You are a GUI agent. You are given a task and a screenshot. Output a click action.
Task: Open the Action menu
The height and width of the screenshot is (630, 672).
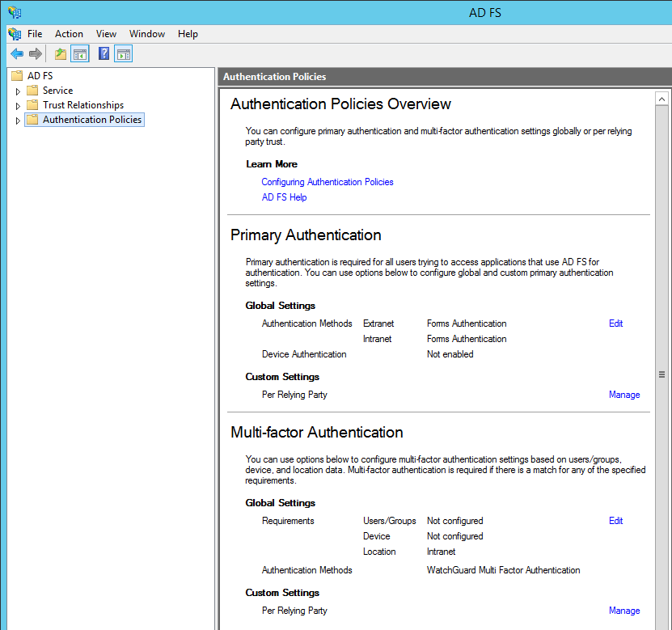(69, 34)
